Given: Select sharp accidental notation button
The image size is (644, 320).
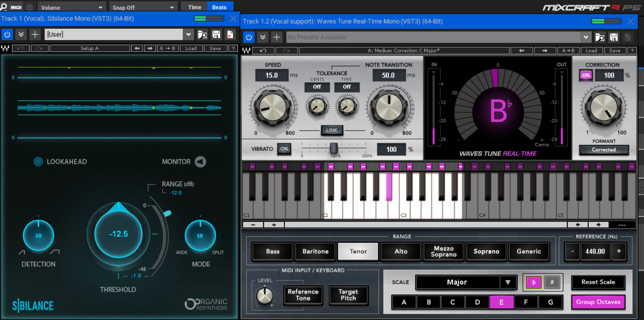Looking at the screenshot, I should (x=552, y=282).
